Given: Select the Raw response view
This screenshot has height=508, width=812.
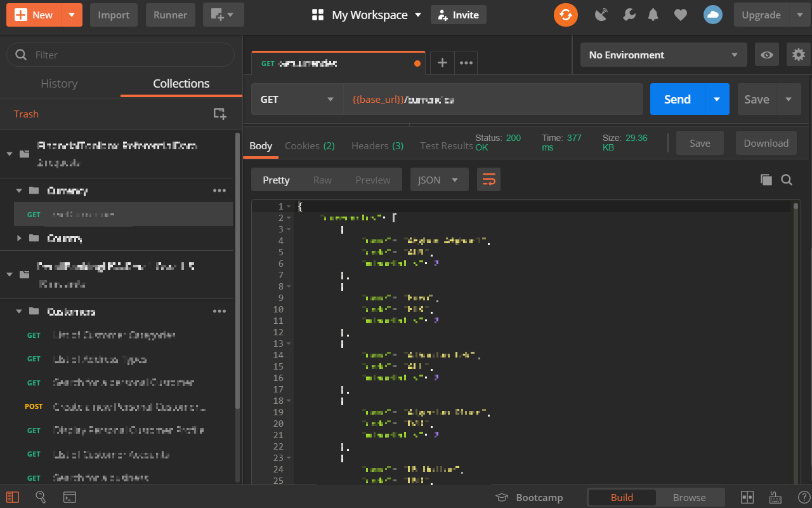Looking at the screenshot, I should coord(322,180).
